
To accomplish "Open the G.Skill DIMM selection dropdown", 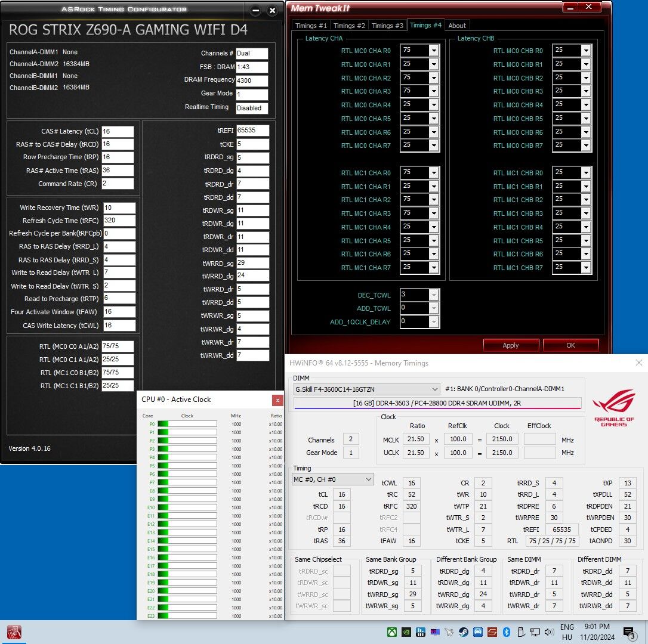I will pos(366,389).
